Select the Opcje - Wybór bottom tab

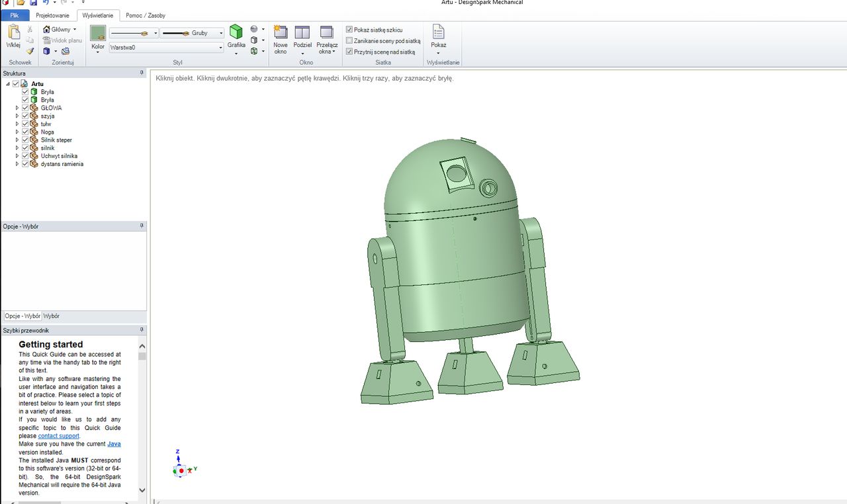click(22, 316)
